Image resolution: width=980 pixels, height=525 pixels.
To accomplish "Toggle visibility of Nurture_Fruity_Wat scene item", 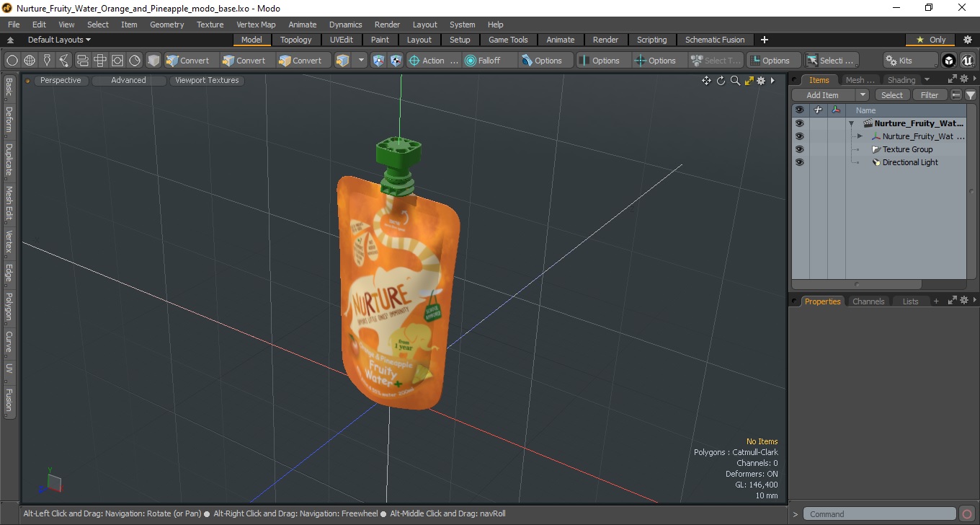I will [799, 123].
